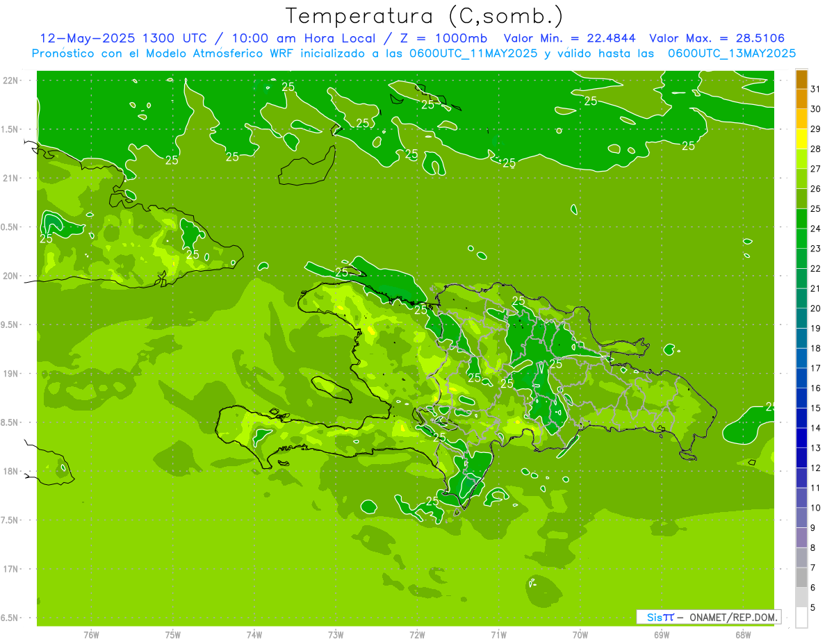Viewport: 834px width, 644px height.
Task: Click the "ONAMET/REP.DOM." credit label
Action: click(733, 617)
